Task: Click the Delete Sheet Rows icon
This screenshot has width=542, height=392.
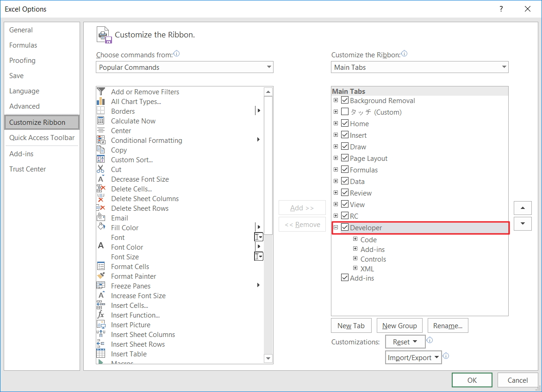Action: click(x=100, y=208)
